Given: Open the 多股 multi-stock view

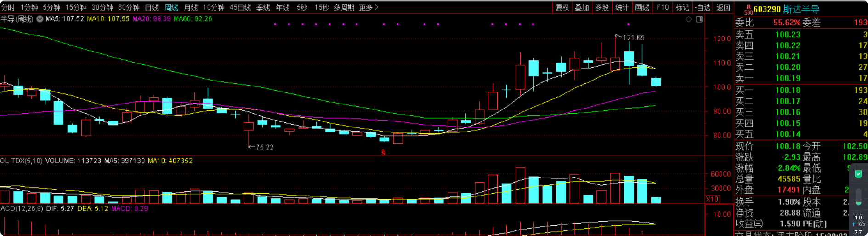Looking at the screenshot, I should [602, 7].
